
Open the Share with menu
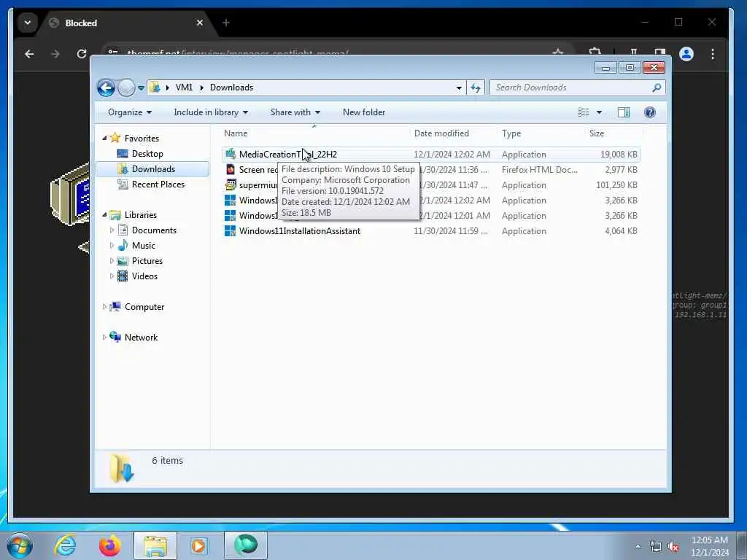pyautogui.click(x=295, y=112)
